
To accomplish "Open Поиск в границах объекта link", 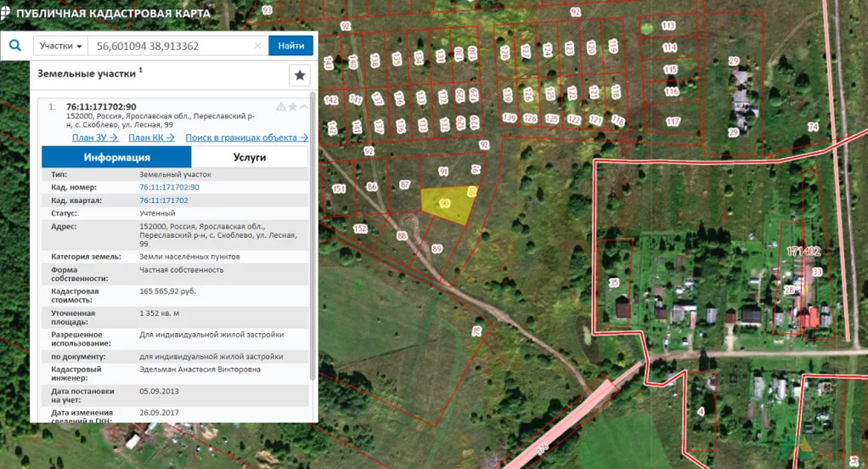I will click(x=247, y=138).
